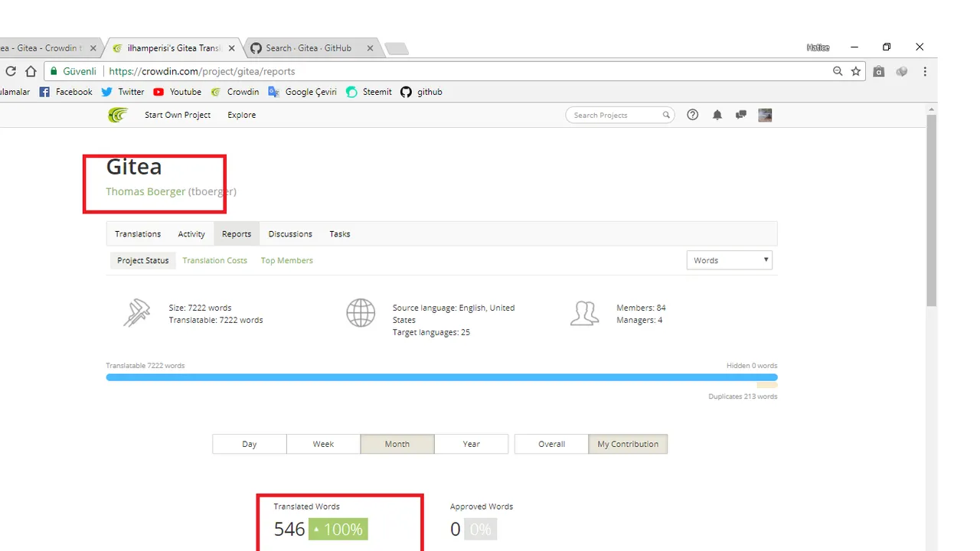Open Translation Costs report
The height and width of the screenshot is (551, 980).
[x=215, y=260]
